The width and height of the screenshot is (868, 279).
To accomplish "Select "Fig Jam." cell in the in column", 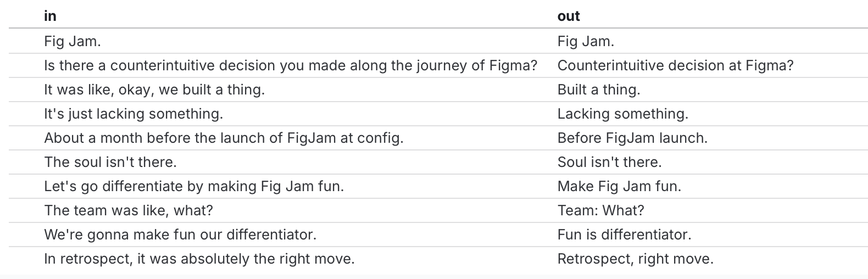I will point(73,41).
